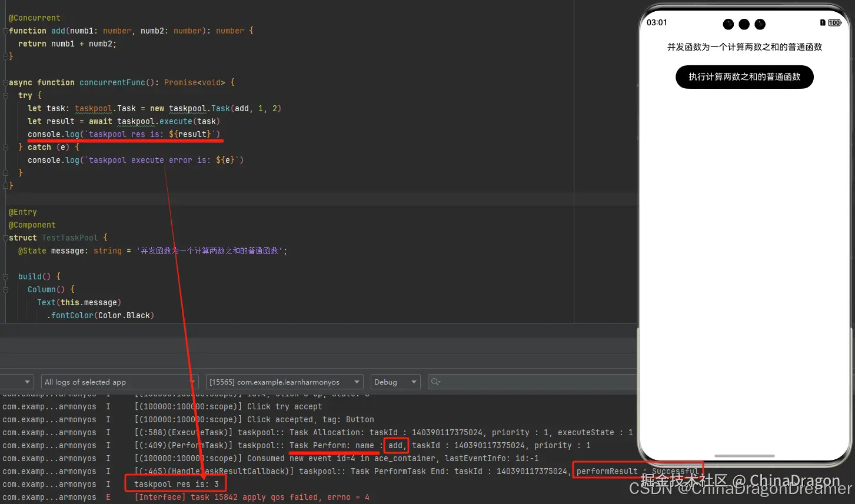Open the Debug log level dropdown
Screen dimensions: 855x504
click(395, 382)
